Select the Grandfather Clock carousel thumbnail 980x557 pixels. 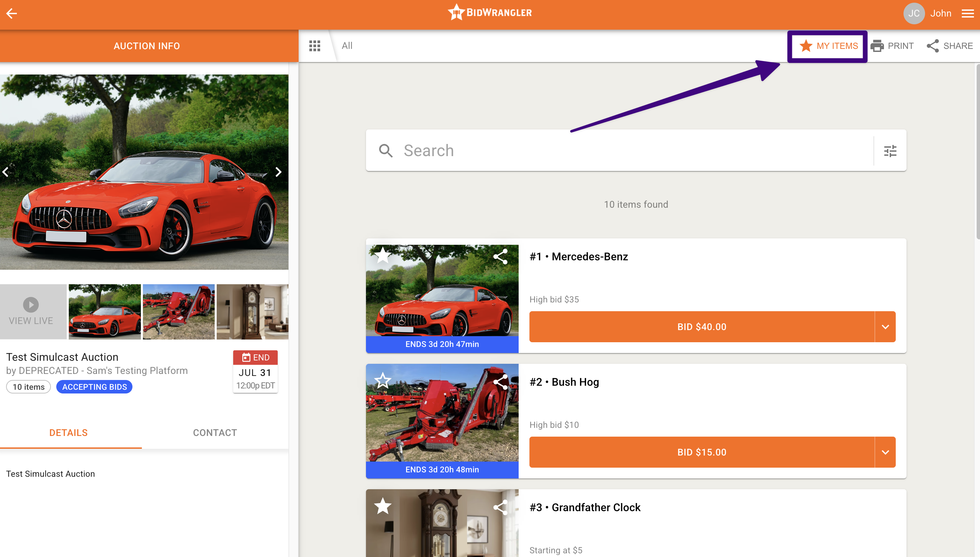pyautogui.click(x=252, y=312)
